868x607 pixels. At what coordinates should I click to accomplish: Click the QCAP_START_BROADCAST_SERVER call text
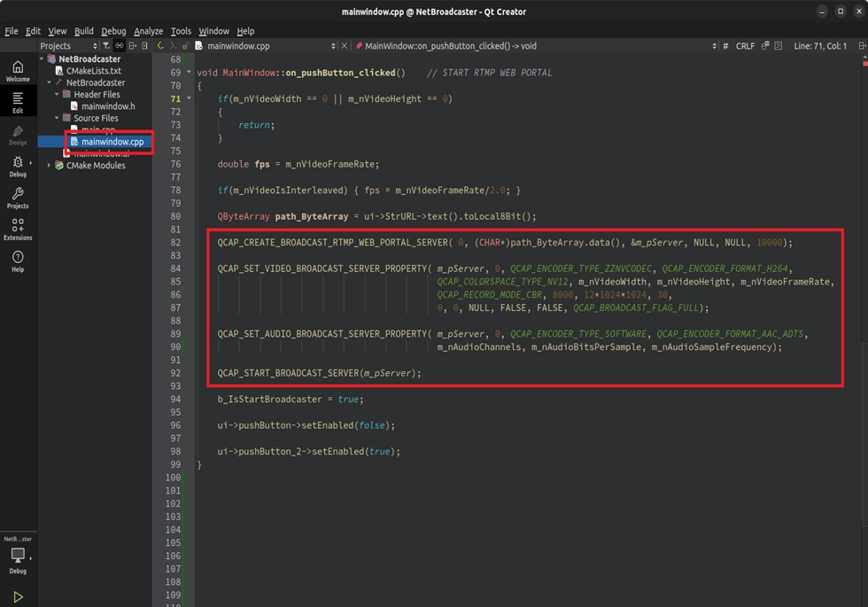319,373
